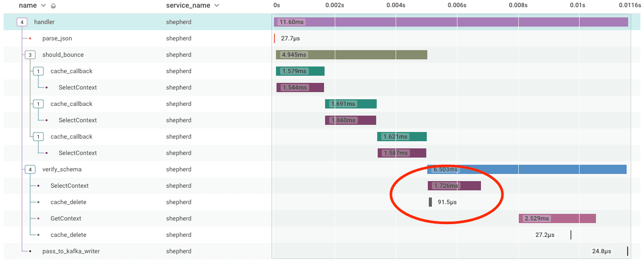Click the 1.587ms SelectContext bar

(x=402, y=153)
